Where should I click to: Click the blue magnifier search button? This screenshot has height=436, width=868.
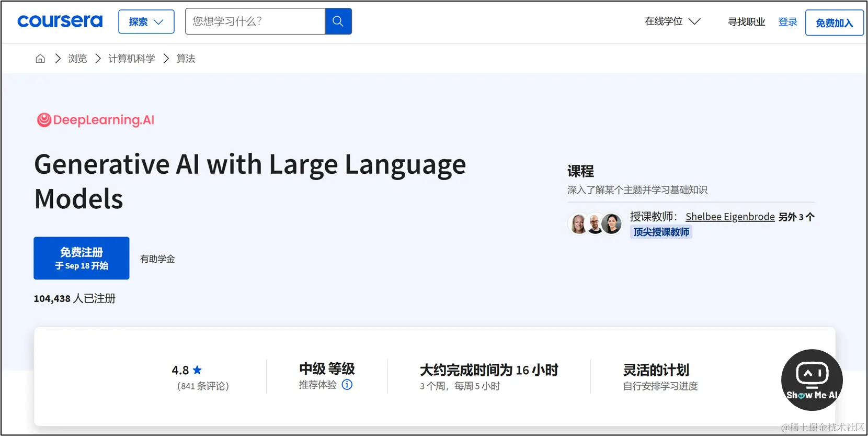pos(338,21)
